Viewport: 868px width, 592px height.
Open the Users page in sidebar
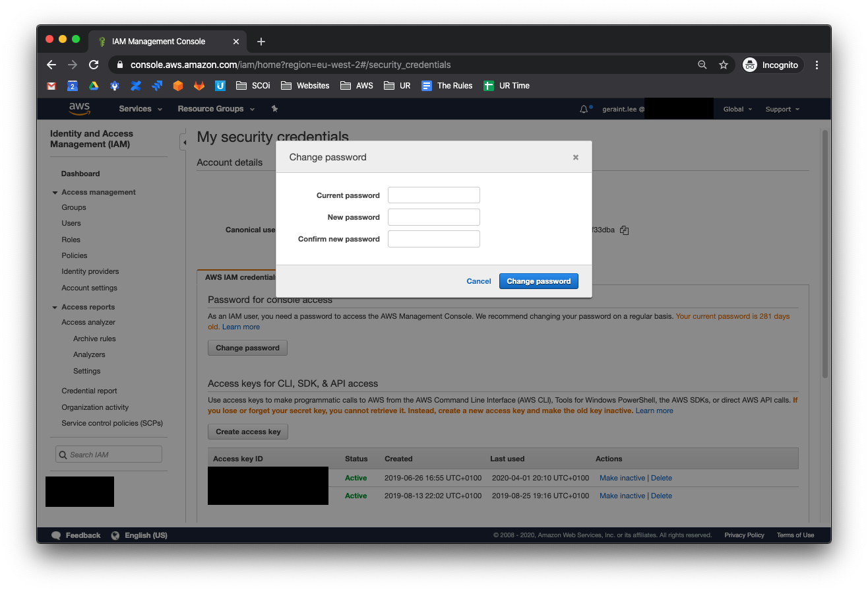pos(71,223)
